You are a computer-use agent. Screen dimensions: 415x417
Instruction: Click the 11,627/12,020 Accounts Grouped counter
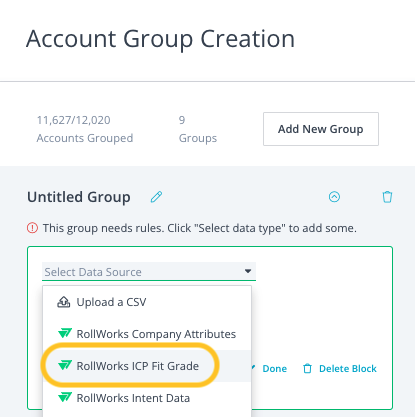(x=85, y=129)
